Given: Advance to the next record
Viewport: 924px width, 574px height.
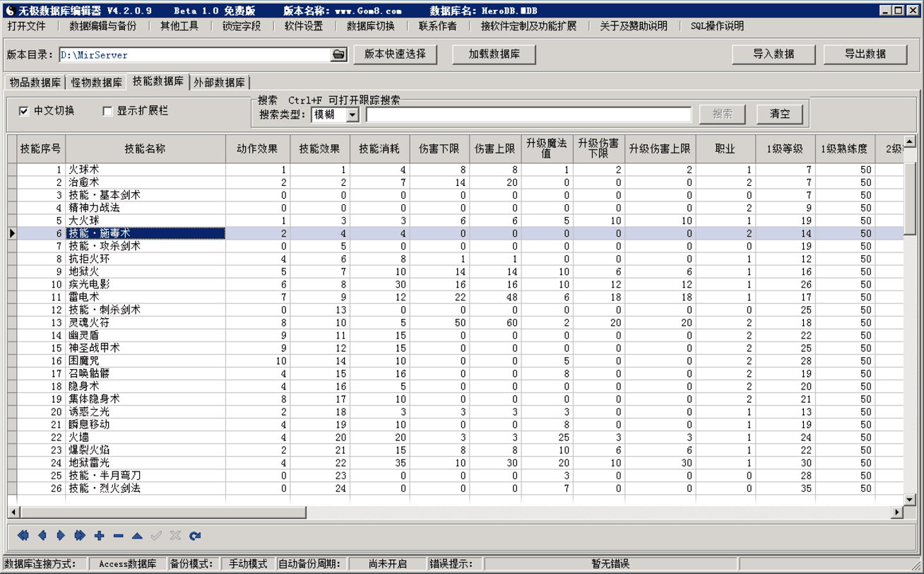Looking at the screenshot, I should [x=60, y=536].
